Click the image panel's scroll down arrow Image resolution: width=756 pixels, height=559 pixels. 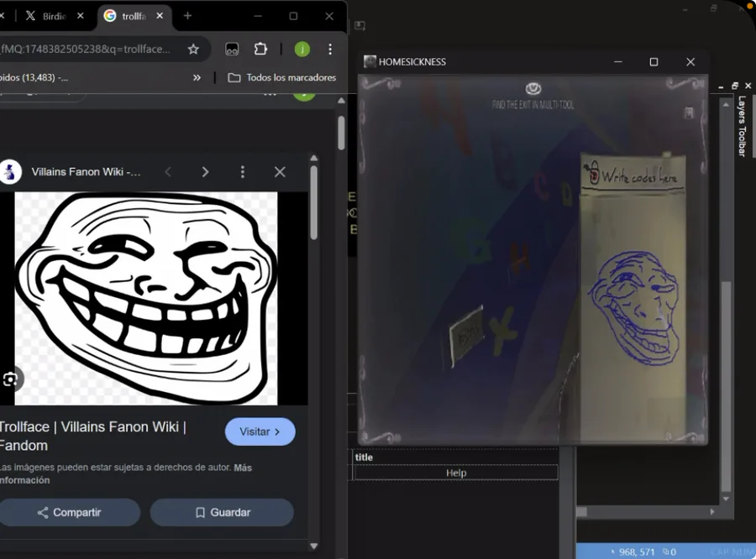pyautogui.click(x=314, y=546)
